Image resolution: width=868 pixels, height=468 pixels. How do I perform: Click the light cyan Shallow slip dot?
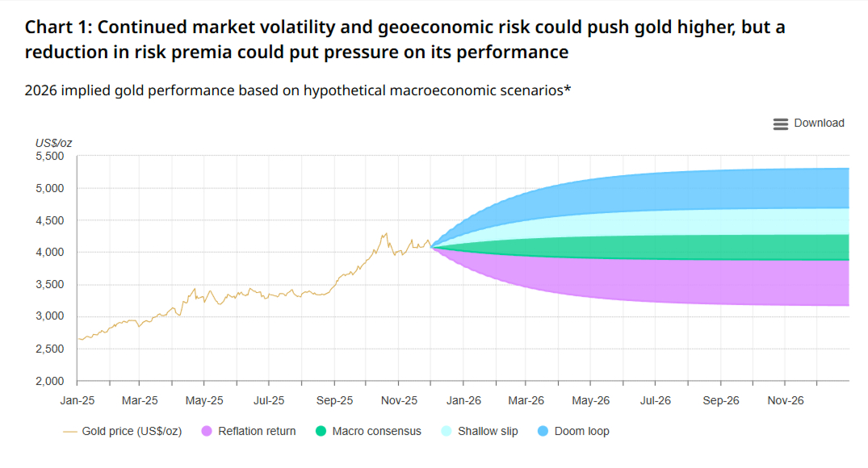[x=447, y=431]
